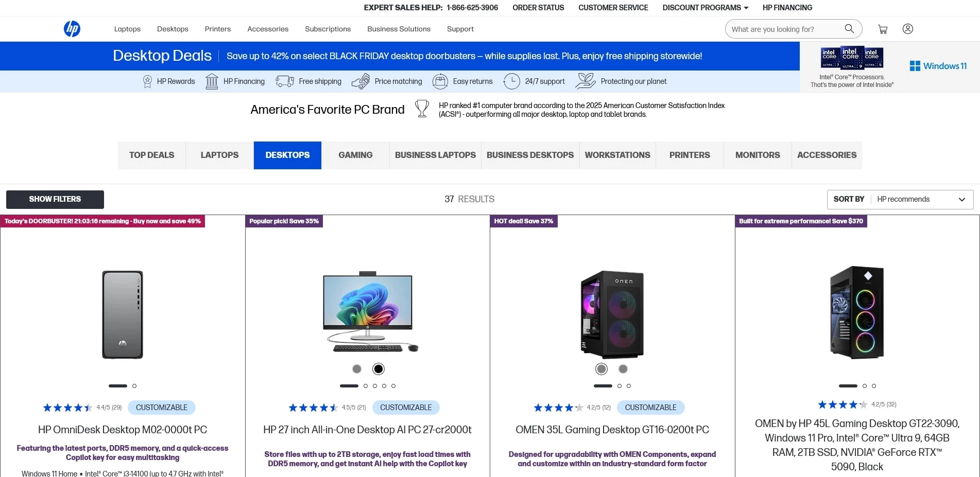
Task: Switch to the Monitors tab
Action: click(758, 155)
